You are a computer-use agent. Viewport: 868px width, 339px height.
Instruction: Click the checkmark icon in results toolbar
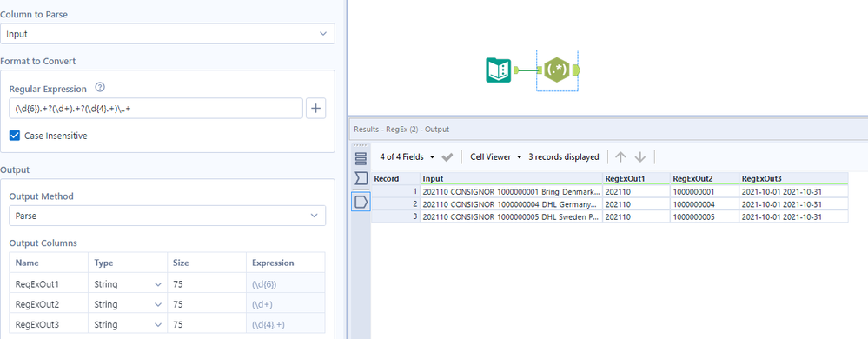point(447,157)
